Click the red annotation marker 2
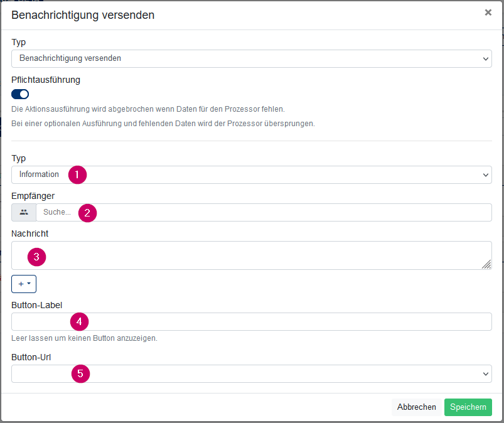This screenshot has height=423, width=504. point(87,213)
